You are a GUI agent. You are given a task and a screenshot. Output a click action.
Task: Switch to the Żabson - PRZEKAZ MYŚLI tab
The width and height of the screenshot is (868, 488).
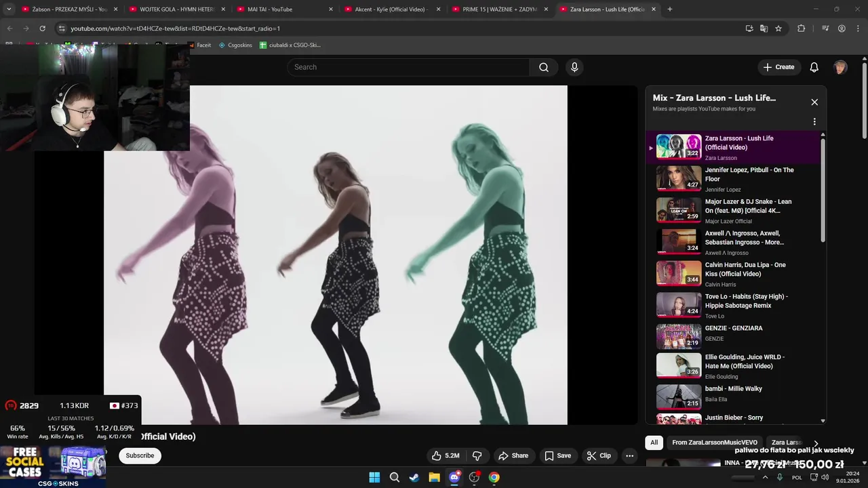click(x=70, y=9)
